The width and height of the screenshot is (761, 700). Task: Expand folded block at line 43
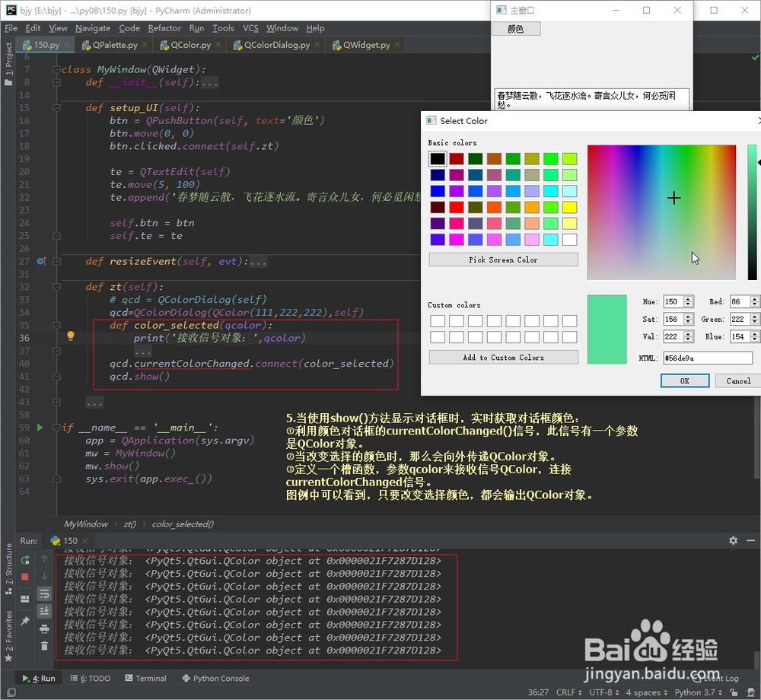click(x=57, y=402)
